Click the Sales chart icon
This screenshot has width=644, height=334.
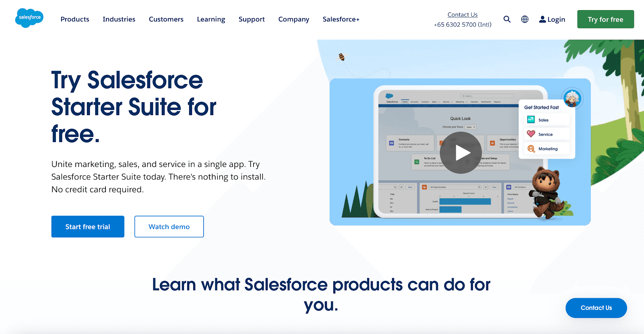(531, 120)
